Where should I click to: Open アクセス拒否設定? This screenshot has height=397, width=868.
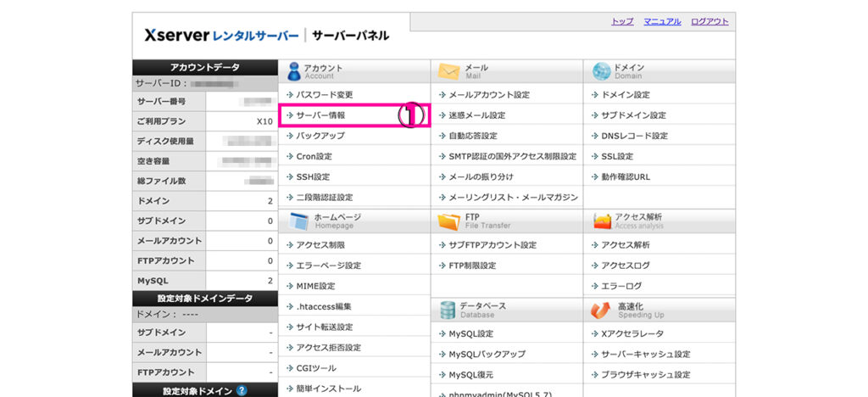pos(329,348)
